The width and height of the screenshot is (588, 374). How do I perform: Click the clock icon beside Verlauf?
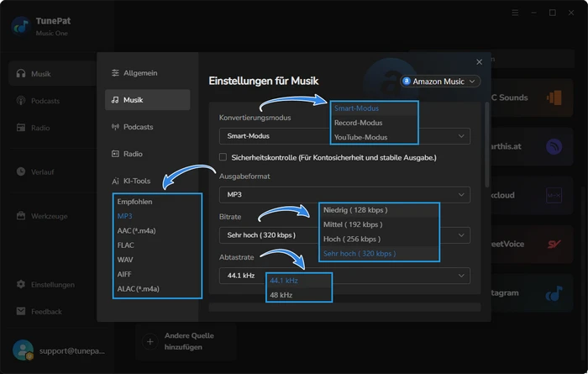tap(21, 171)
